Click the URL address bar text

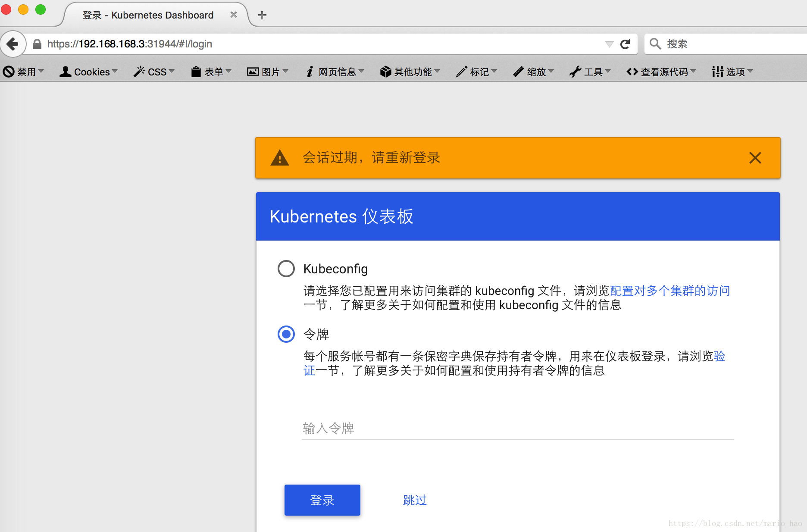click(x=130, y=44)
